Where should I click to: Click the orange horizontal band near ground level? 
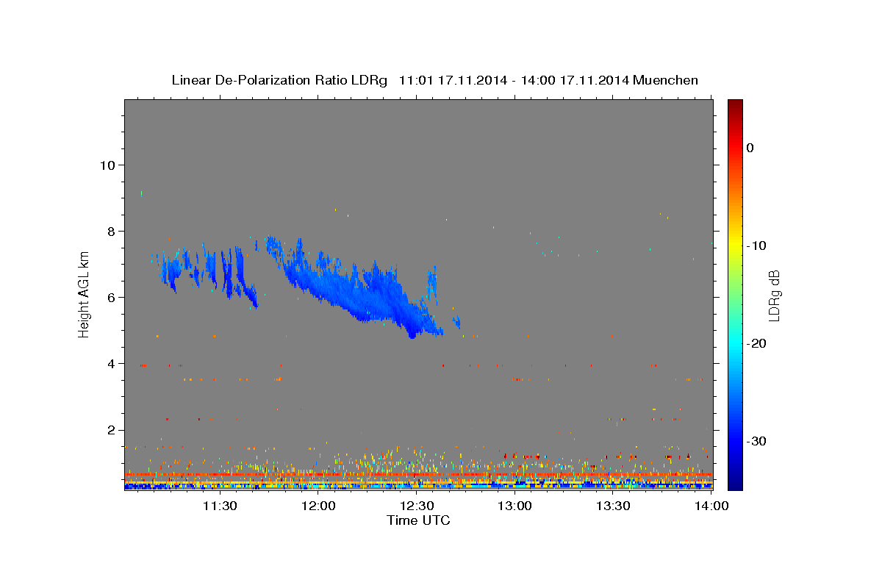tap(418, 475)
